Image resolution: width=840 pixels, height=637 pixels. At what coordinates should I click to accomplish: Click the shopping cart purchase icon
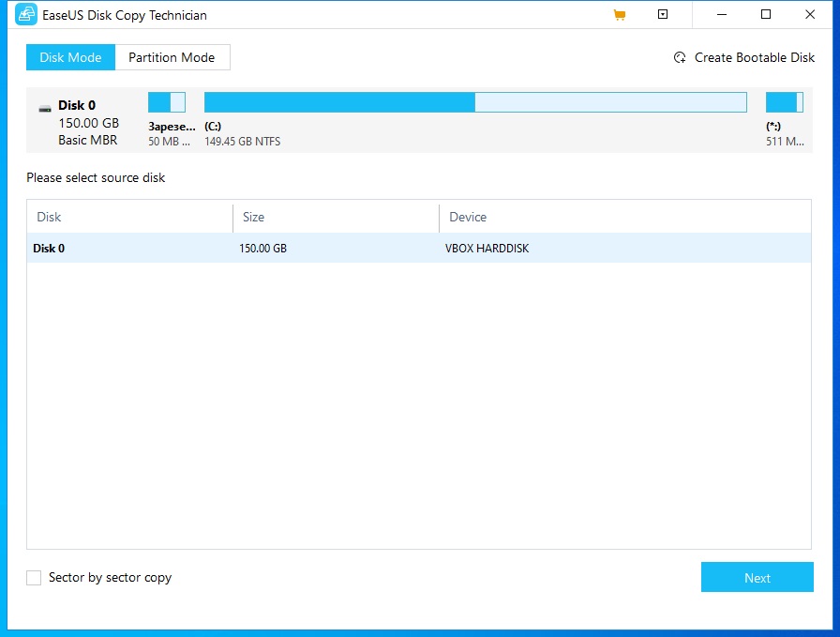(620, 15)
